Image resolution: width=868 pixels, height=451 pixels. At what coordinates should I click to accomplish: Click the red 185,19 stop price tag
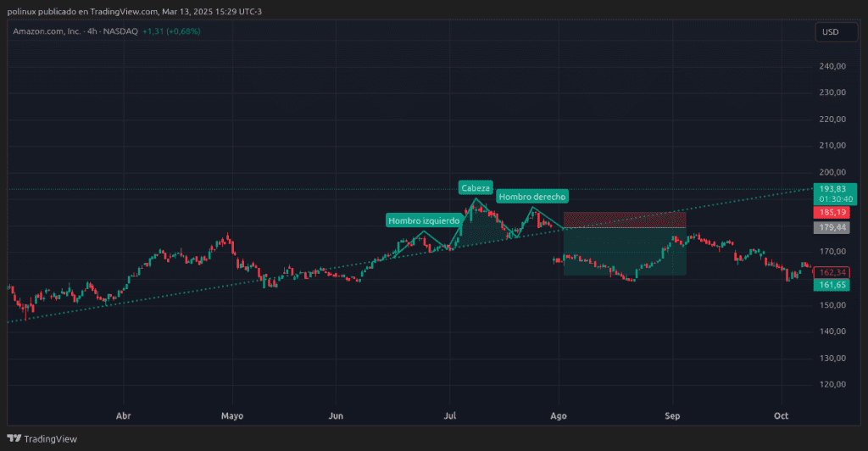click(829, 211)
